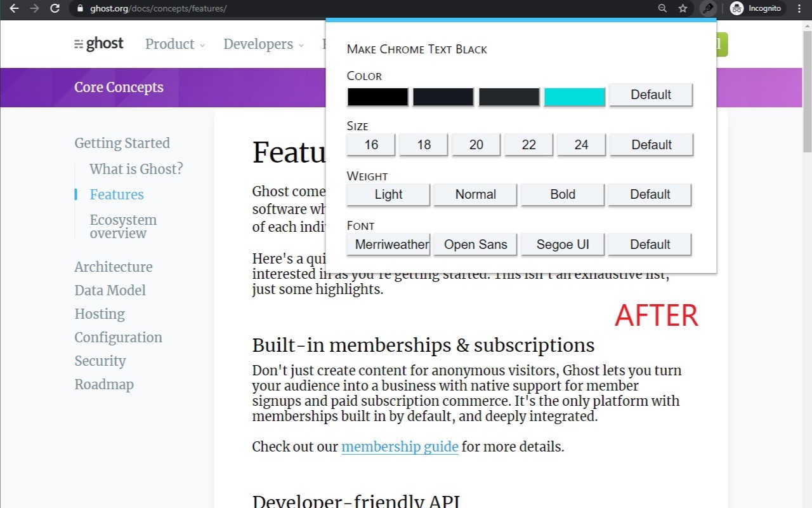Switch font to Open Sans
The height and width of the screenshot is (508, 812).
tap(475, 244)
